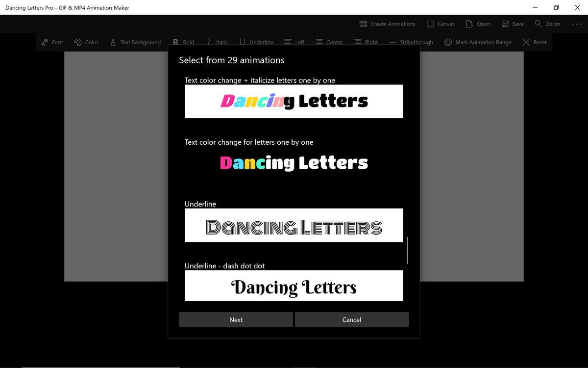Viewport: 588px width, 368px height.
Task: Toggle Bold formatting
Action: coord(184,42)
